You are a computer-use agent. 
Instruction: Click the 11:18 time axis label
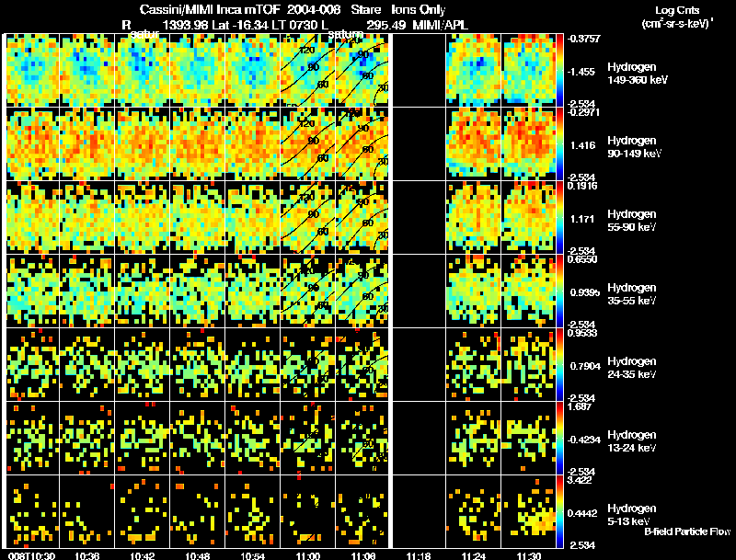[x=419, y=555]
